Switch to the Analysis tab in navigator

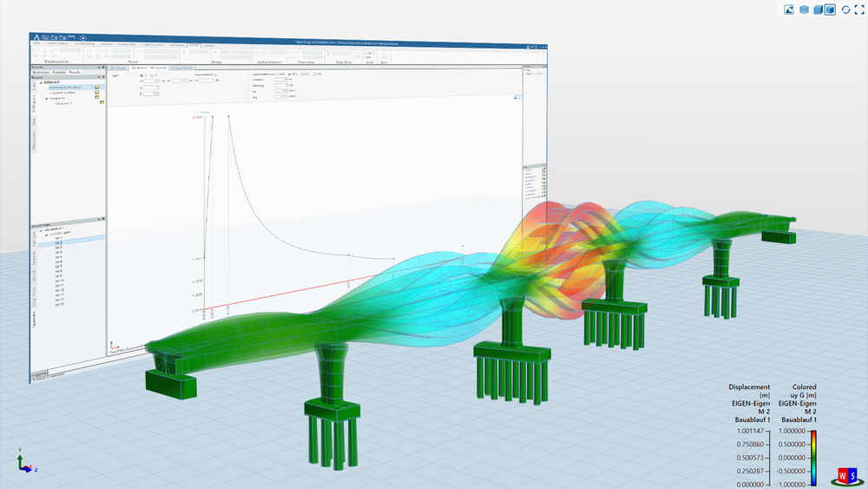[x=57, y=72]
